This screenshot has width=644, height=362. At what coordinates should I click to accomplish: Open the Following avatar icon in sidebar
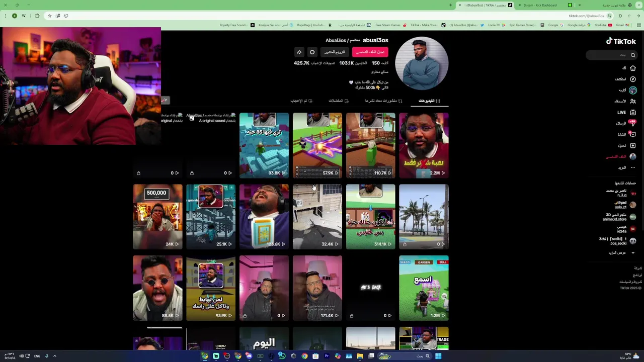click(x=632, y=90)
